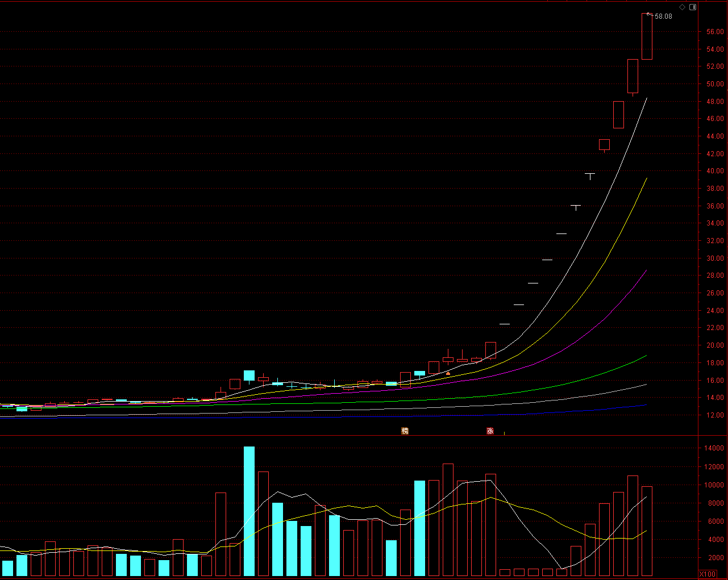The height and width of the screenshot is (580, 728).
Task: Click the small yellow tick on the time axis
Action: (504, 433)
